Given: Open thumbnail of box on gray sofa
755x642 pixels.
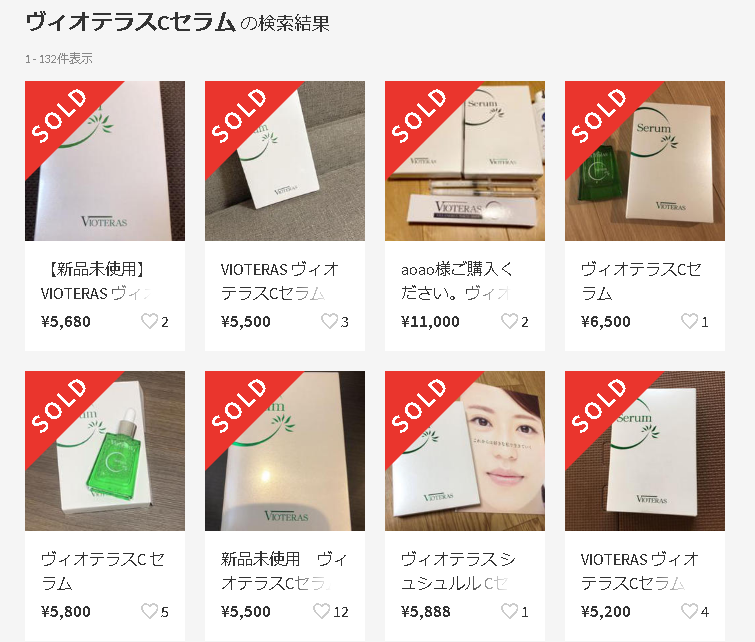Looking at the screenshot, I should click(x=285, y=161).
